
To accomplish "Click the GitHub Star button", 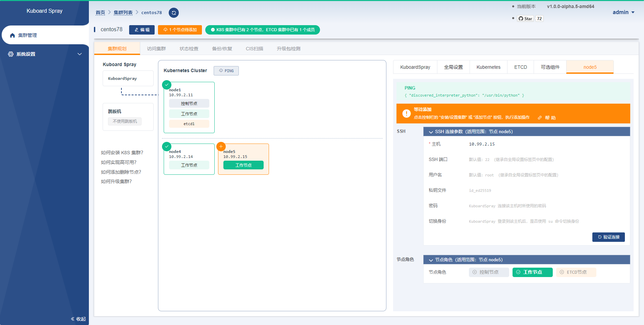I will [525, 18].
